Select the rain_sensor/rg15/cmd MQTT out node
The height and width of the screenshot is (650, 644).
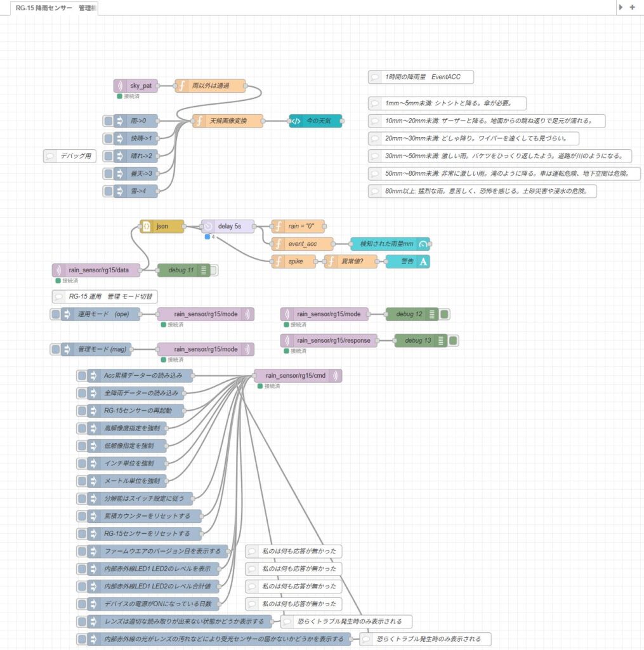(298, 376)
